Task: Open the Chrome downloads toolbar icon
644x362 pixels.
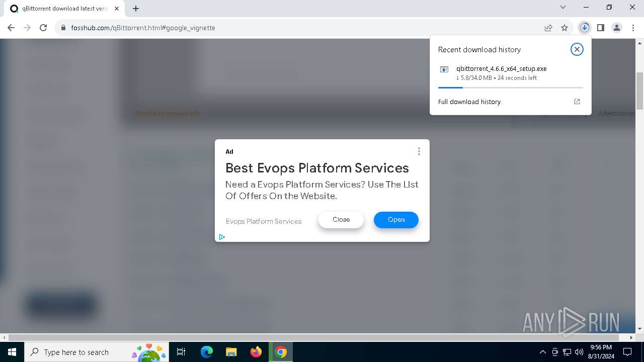Action: pyautogui.click(x=584, y=28)
